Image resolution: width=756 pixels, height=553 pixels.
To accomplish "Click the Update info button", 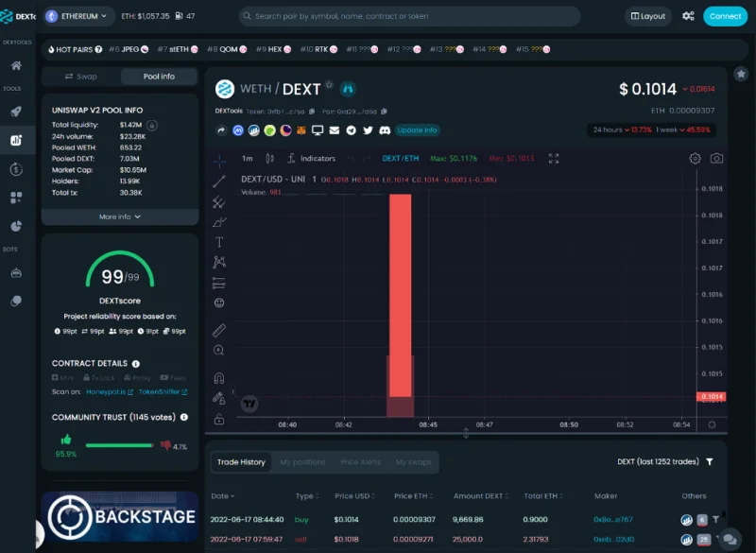I will pyautogui.click(x=418, y=130).
